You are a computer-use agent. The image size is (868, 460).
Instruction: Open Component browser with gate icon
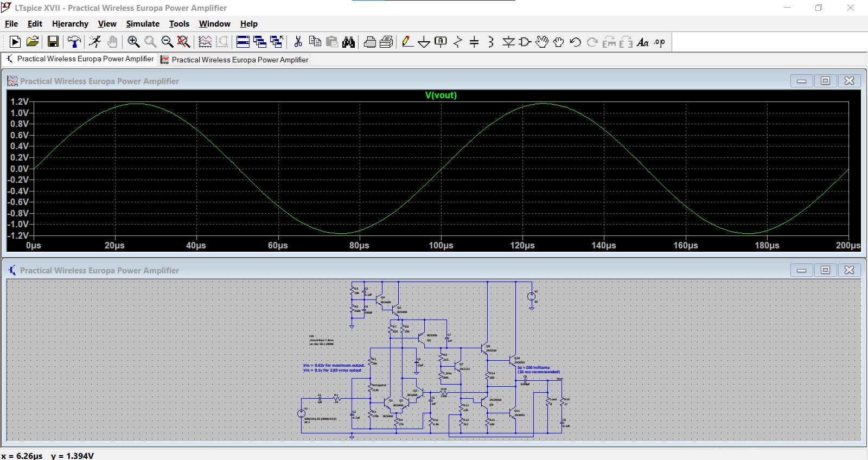(525, 42)
